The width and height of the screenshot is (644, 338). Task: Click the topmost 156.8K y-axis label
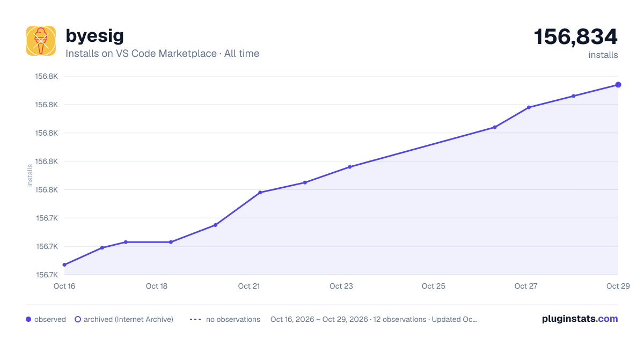point(47,76)
